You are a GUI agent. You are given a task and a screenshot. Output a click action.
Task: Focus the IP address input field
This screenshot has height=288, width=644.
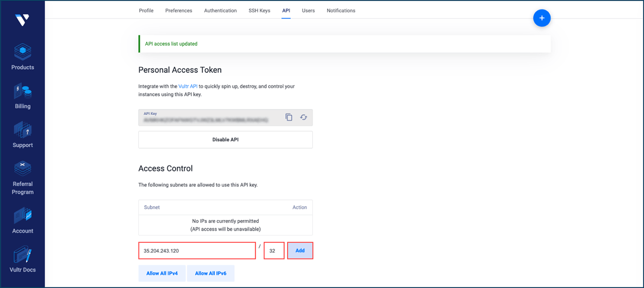coord(197,251)
